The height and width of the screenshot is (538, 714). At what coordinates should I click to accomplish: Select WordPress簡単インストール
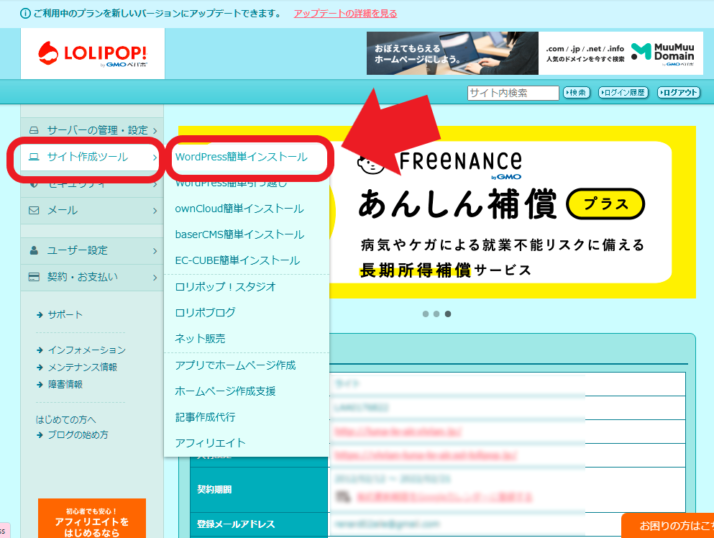(241, 157)
